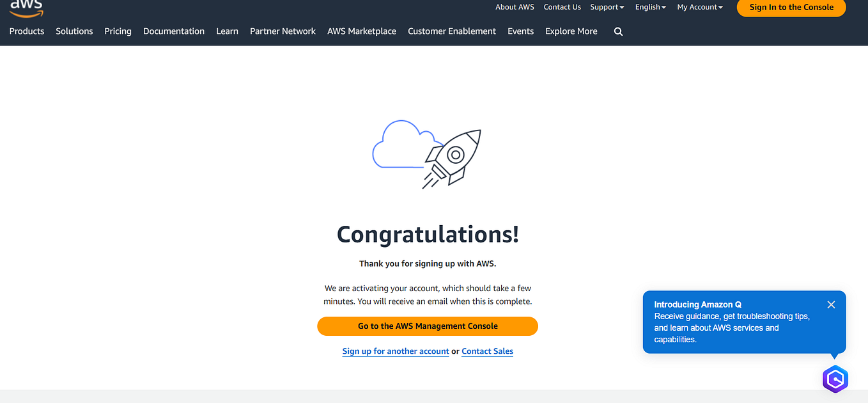Click Sign up for another account
This screenshot has height=403, width=868.
(395, 351)
